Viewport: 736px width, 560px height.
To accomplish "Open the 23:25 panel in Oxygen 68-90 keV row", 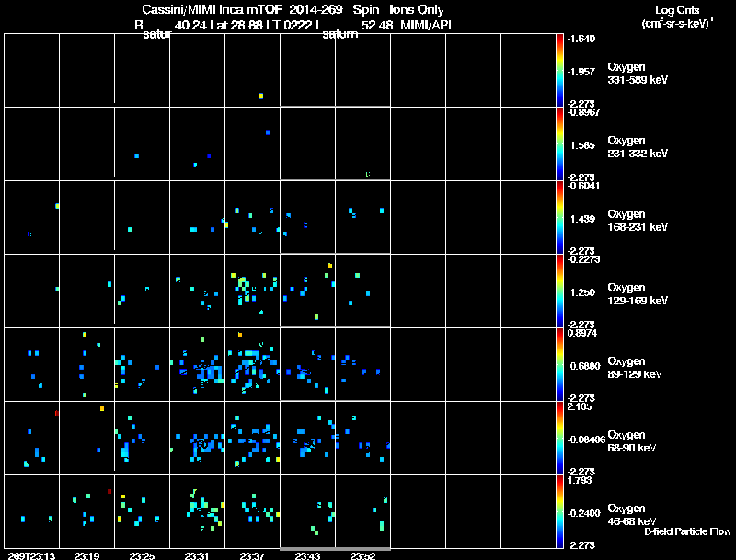I will click(143, 438).
